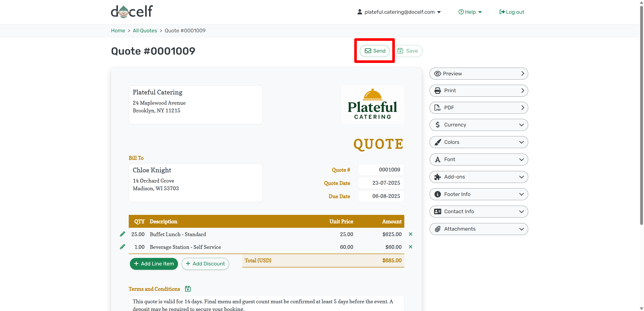This screenshot has width=644, height=311.
Task: Remove the Beverage Station line item
Action: click(410, 247)
